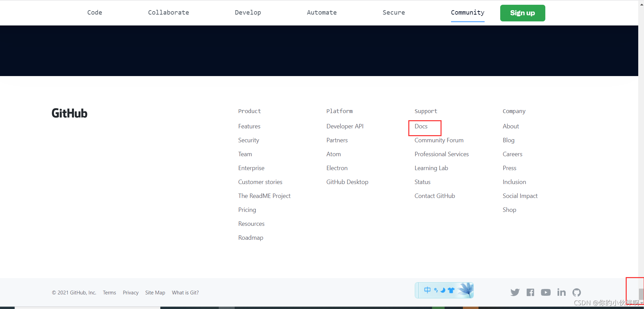Visit the GitHub Shop
Screen dimensions: 644x309
pos(509,210)
